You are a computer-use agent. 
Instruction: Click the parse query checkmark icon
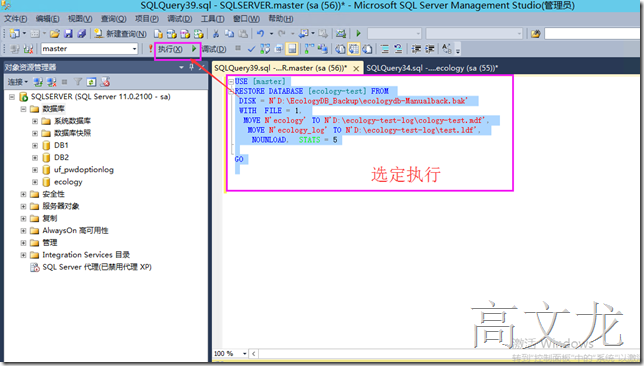pyautogui.click(x=251, y=49)
